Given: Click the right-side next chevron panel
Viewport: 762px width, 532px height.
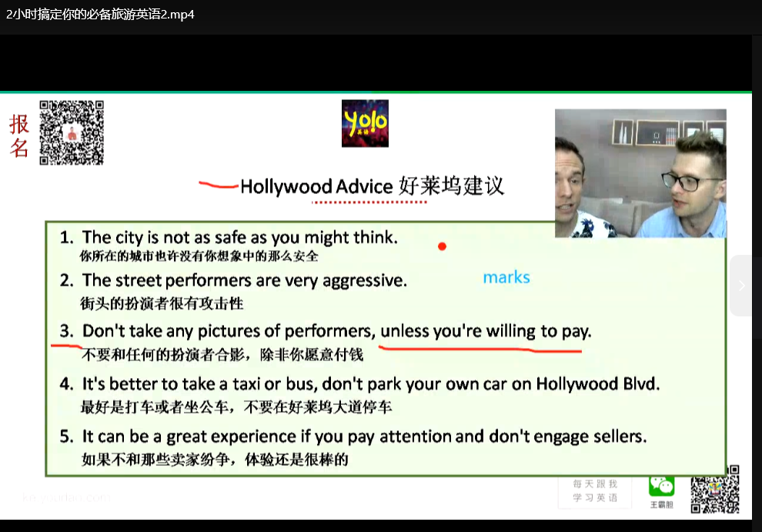Looking at the screenshot, I should (741, 286).
